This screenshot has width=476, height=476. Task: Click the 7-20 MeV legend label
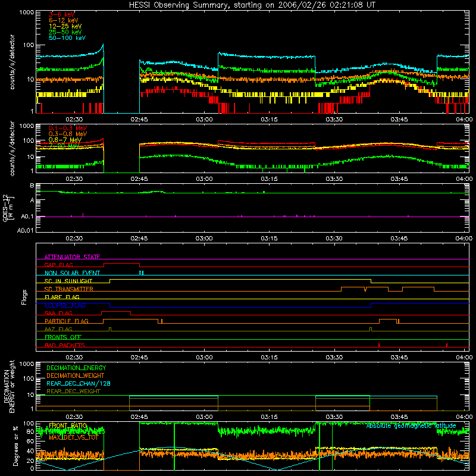[64, 146]
